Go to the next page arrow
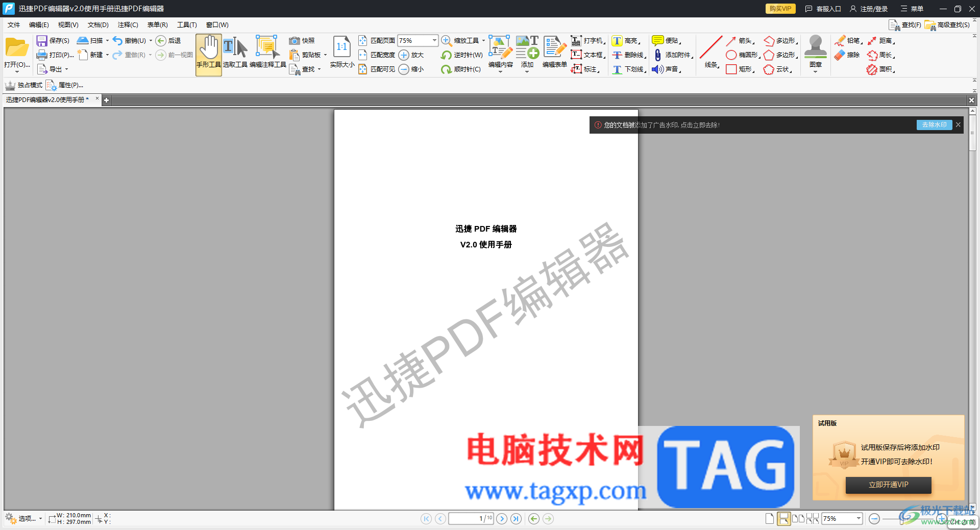 coord(502,519)
